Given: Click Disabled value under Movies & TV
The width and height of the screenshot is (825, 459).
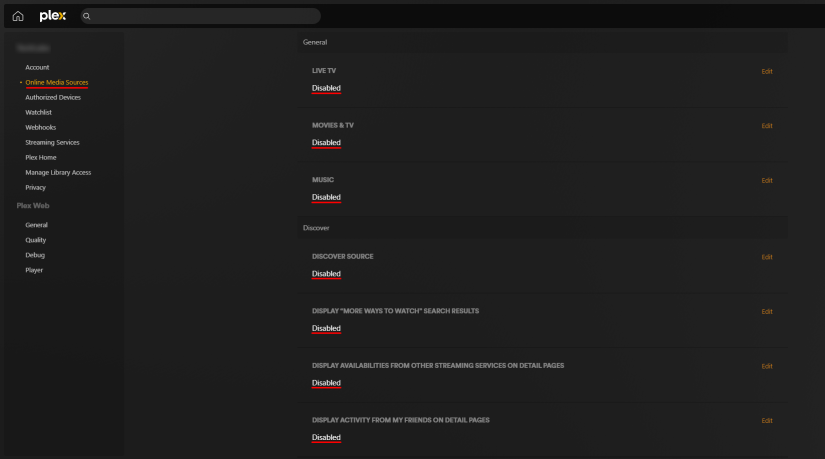Looking at the screenshot, I should tap(326, 143).
